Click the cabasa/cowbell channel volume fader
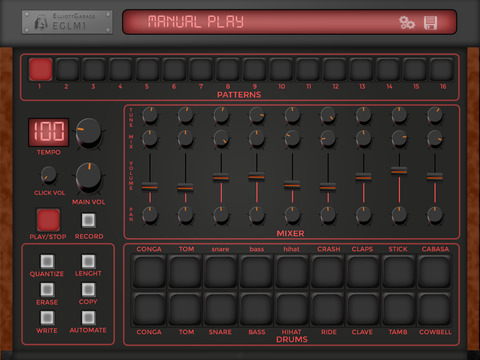This screenshot has width=480, height=360. pyautogui.click(x=435, y=177)
